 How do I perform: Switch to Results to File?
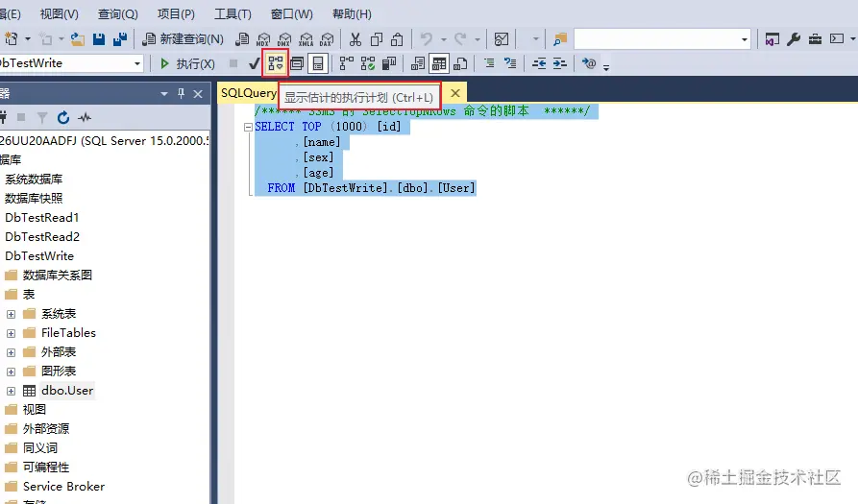click(460, 64)
